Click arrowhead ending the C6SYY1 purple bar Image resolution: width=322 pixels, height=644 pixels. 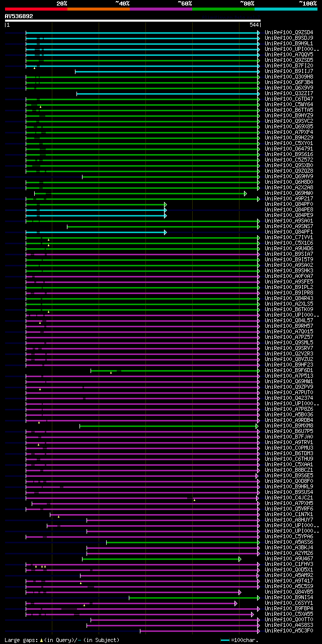[235, 603]
